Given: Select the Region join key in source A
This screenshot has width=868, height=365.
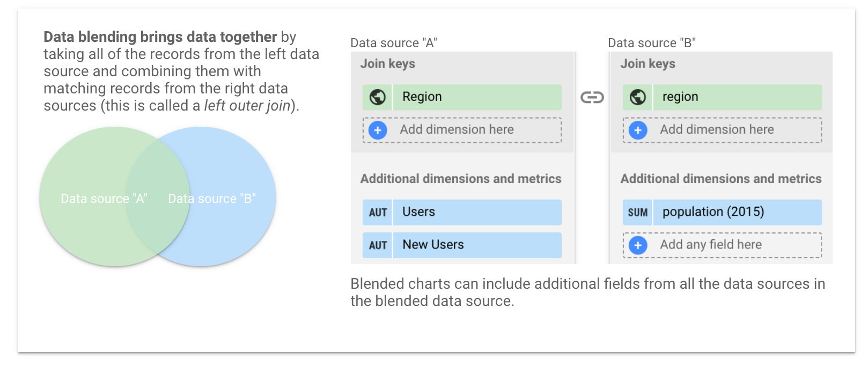Looking at the screenshot, I should 476,97.
